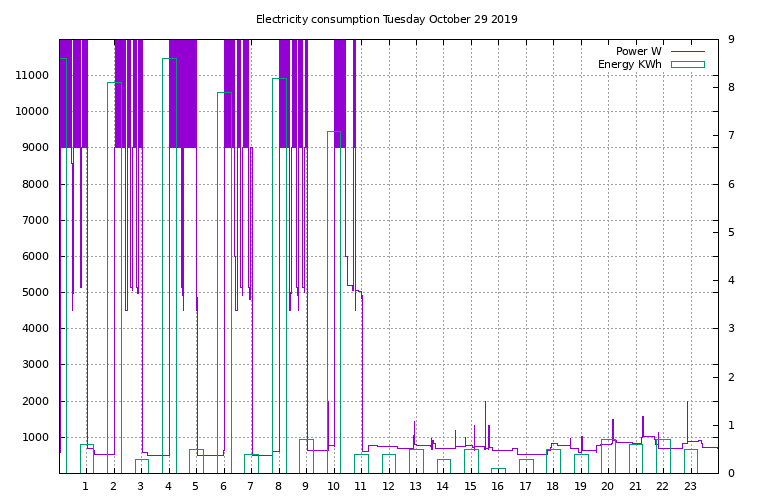Click the hour 10 x-axis label
The width and height of the screenshot is (768, 500).
click(x=333, y=486)
